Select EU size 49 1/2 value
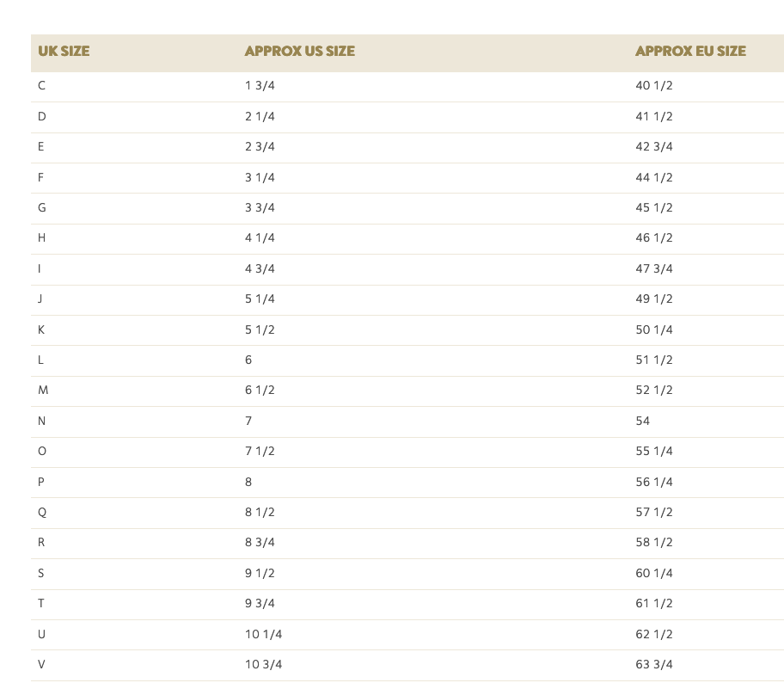The height and width of the screenshot is (683, 784). point(654,299)
